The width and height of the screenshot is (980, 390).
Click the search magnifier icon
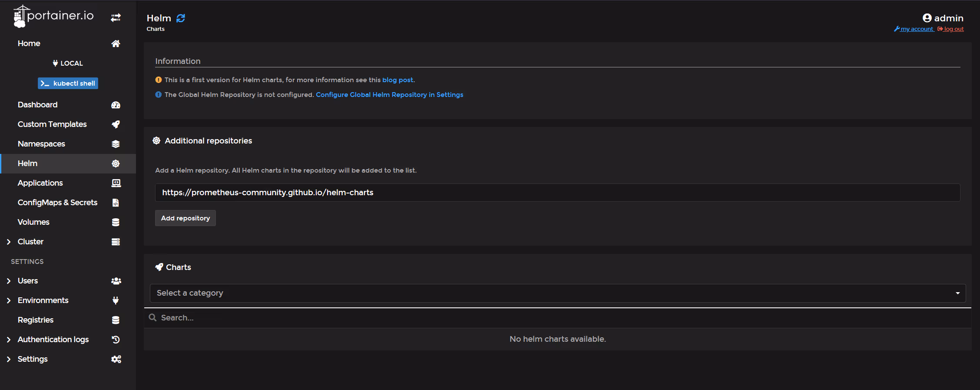[152, 317]
